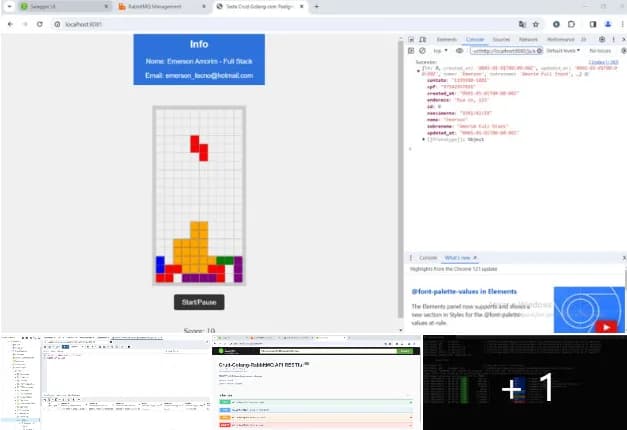Toggle the DevTools device toolbar icon
627x430 pixels.
tap(422, 39)
